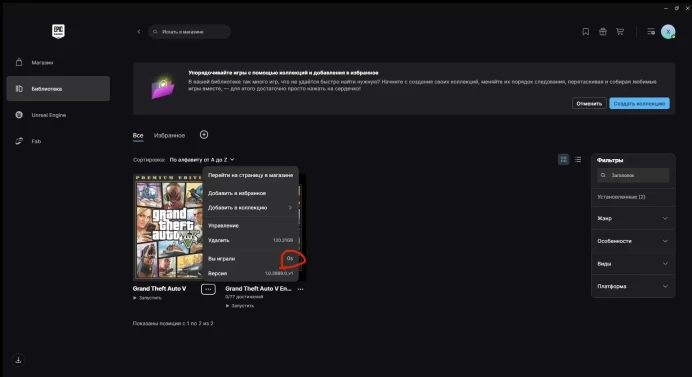This screenshot has height=377, width=692.
Task: Select Удалить in context menu
Action: (251, 240)
